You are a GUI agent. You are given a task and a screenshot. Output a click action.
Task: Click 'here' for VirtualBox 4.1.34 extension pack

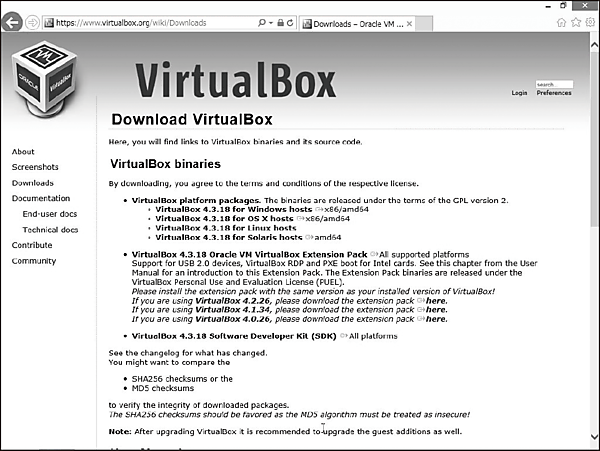coord(436,310)
